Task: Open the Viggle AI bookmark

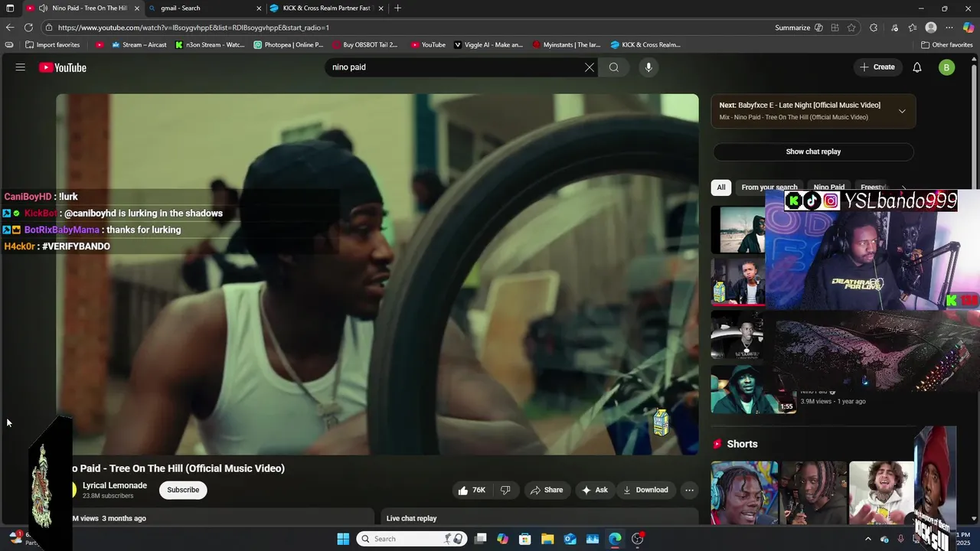Action: [488, 44]
